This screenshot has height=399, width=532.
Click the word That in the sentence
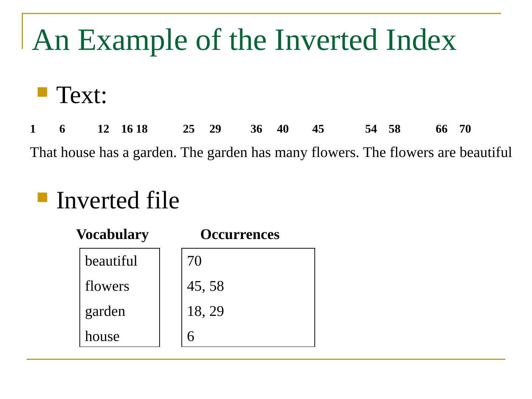point(44,152)
